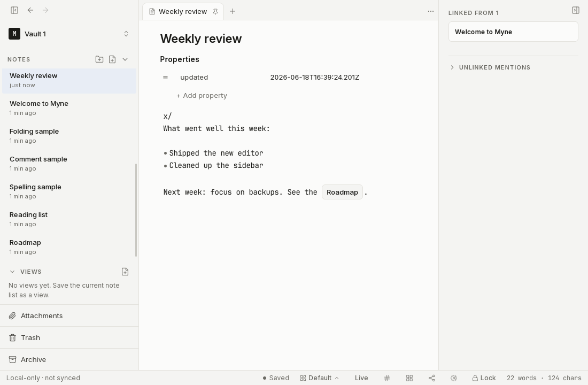
Task: Follow the Roadmap link in note body
Action: (x=342, y=192)
